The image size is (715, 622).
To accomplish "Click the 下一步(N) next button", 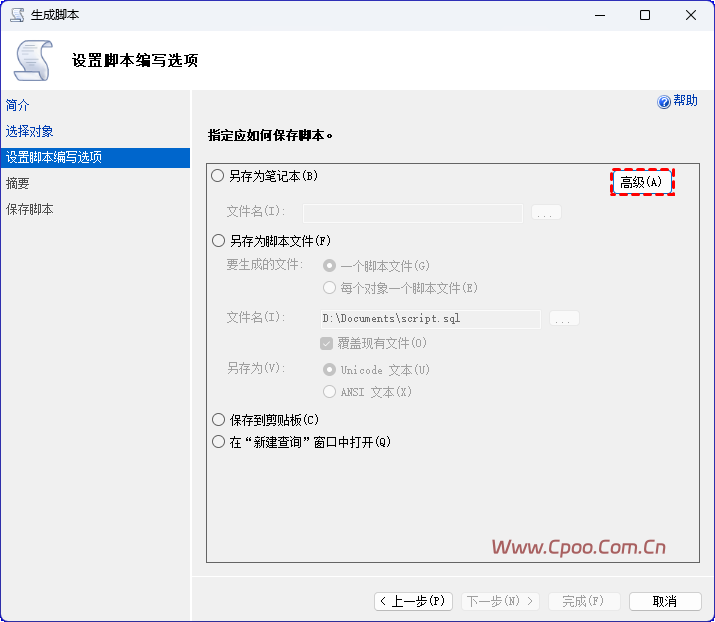I will [x=500, y=601].
